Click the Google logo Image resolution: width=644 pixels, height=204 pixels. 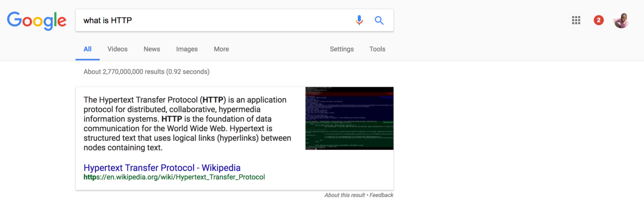[37, 21]
